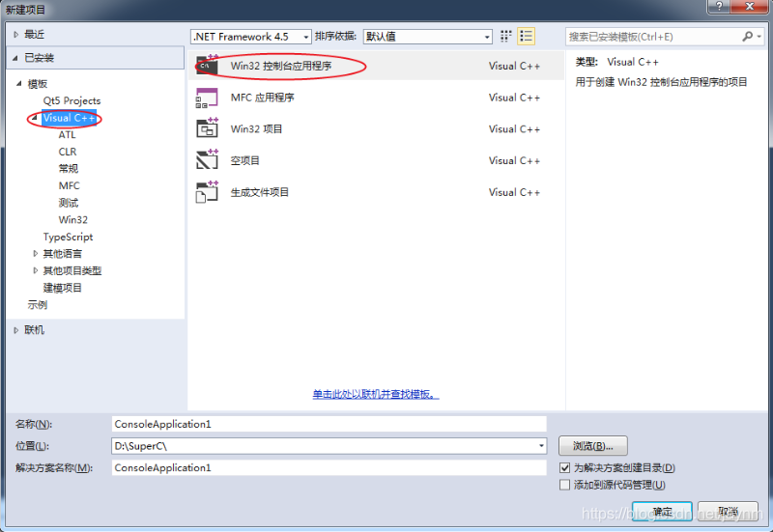Select MFC category in tree
The image size is (773, 532).
[69, 185]
